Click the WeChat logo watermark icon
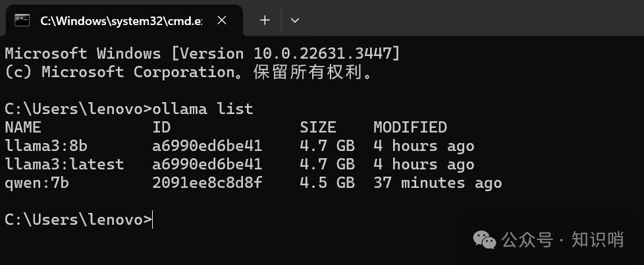This screenshot has width=644, height=265. (485, 239)
